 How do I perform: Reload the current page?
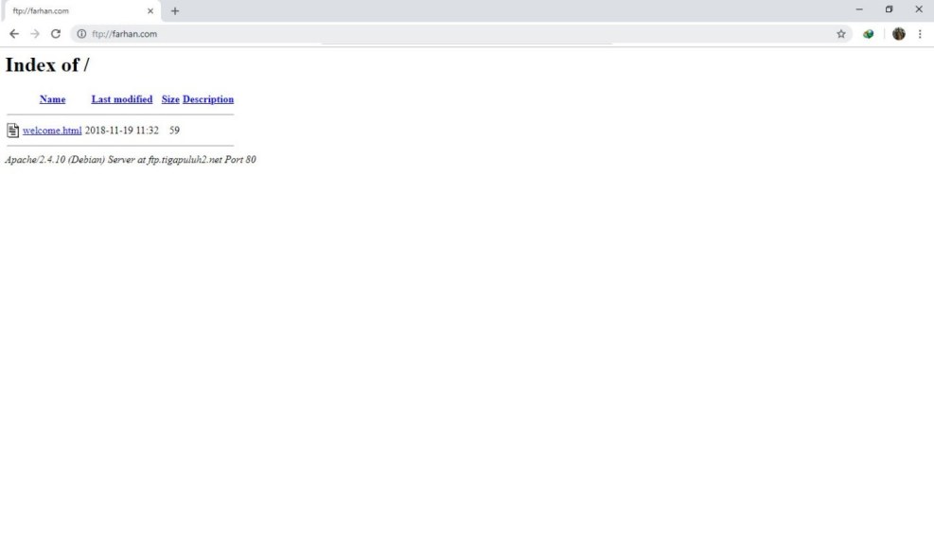(56, 34)
